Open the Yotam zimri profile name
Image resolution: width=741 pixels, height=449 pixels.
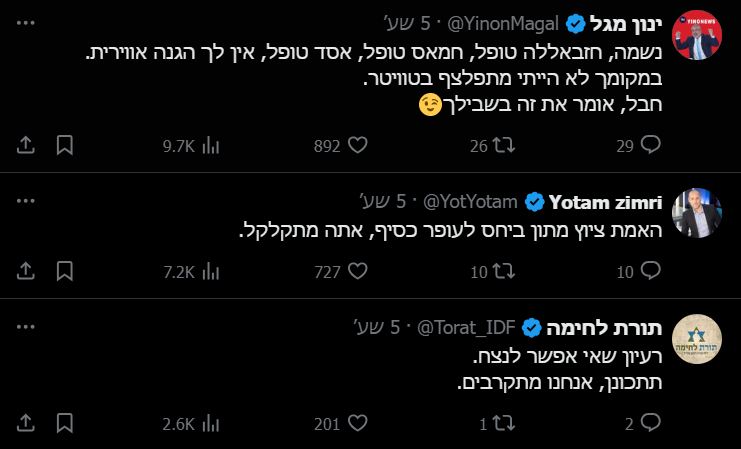point(607,201)
